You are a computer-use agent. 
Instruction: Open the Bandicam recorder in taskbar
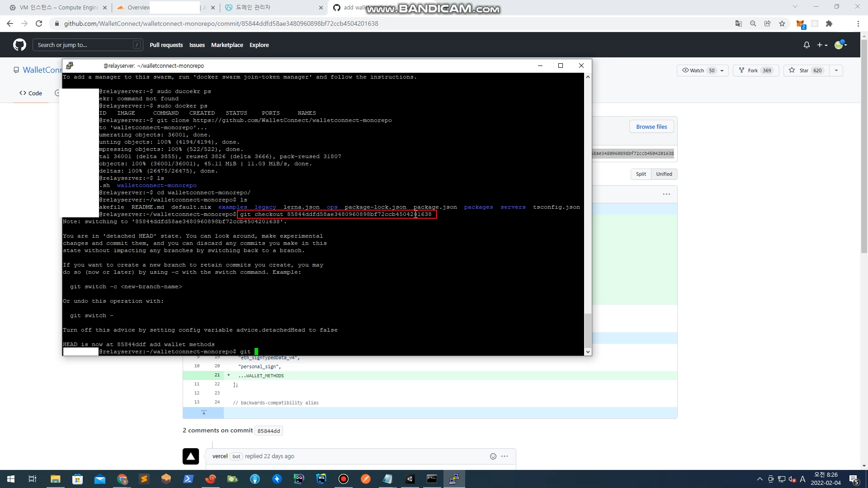click(x=344, y=479)
